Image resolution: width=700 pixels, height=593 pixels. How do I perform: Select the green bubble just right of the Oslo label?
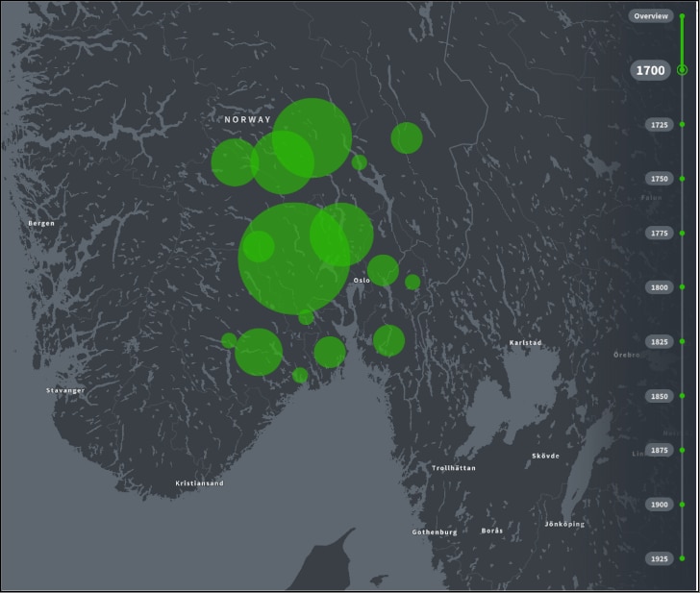pyautogui.click(x=383, y=270)
